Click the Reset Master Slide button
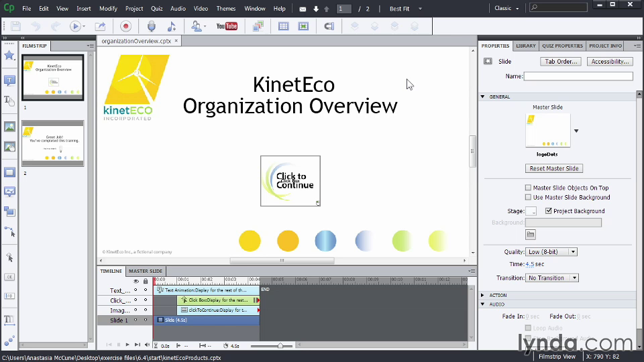This screenshot has height=362, width=644. [553, 168]
